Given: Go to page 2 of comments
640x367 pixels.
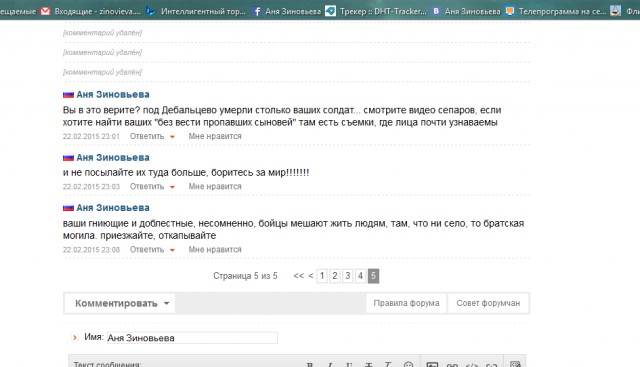Looking at the screenshot, I should (x=335, y=276).
